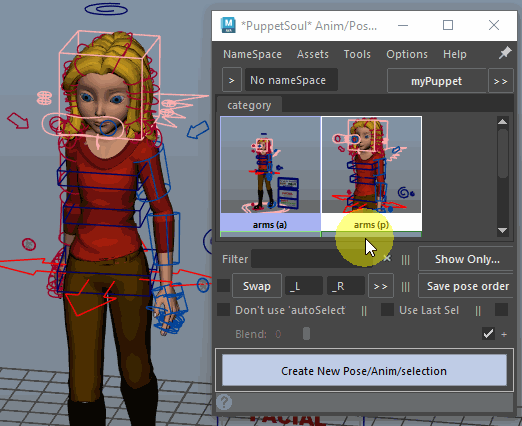522x426 pixels.
Task: Click the _R suffix input field
Action: (x=346, y=286)
